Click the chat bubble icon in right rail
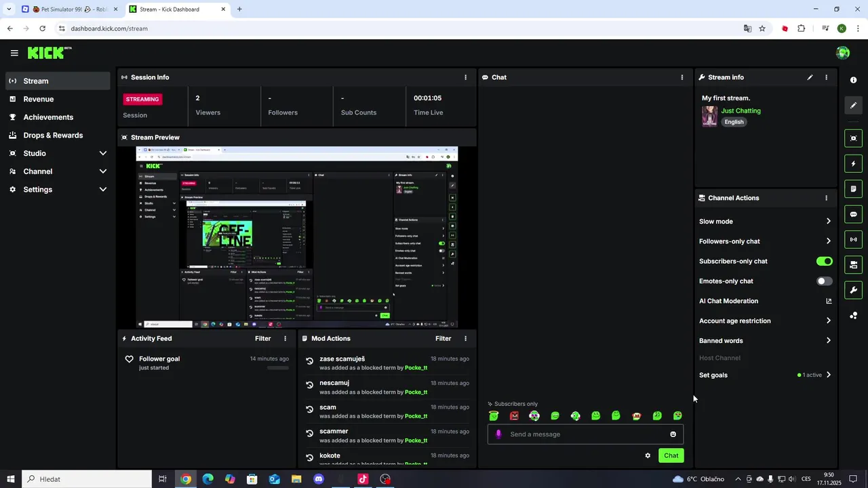This screenshot has height=488, width=868. click(853, 214)
